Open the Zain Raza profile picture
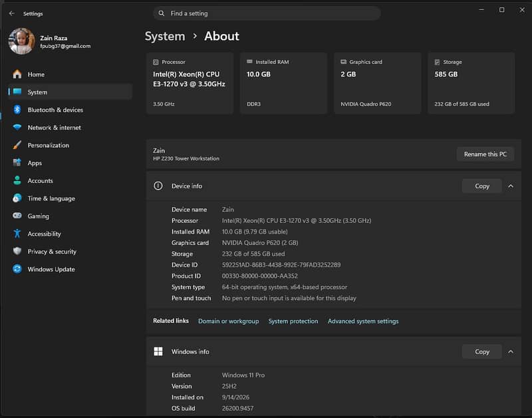This screenshot has width=532, height=418. point(21,41)
